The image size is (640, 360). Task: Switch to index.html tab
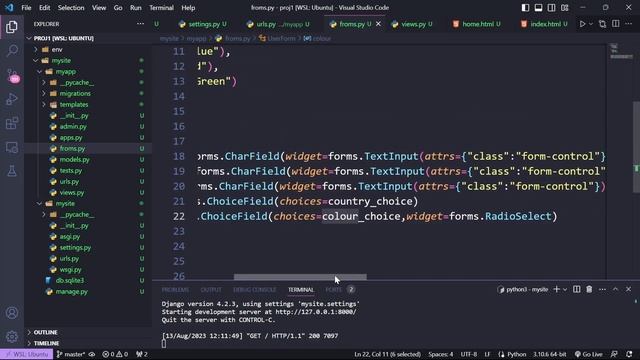point(544,24)
